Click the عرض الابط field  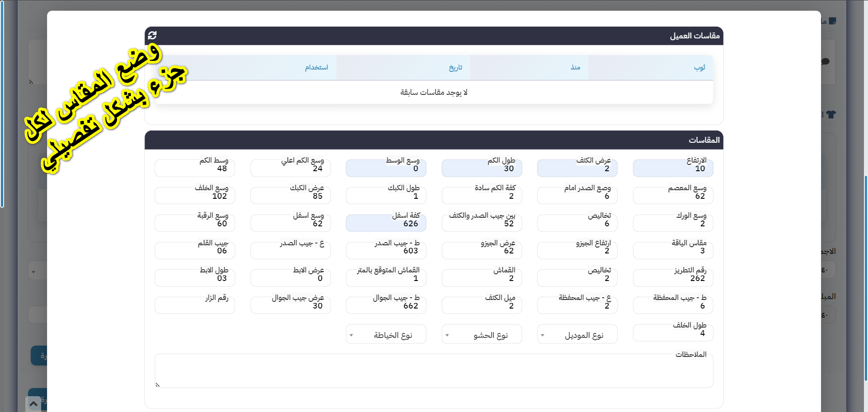pyautogui.click(x=291, y=278)
